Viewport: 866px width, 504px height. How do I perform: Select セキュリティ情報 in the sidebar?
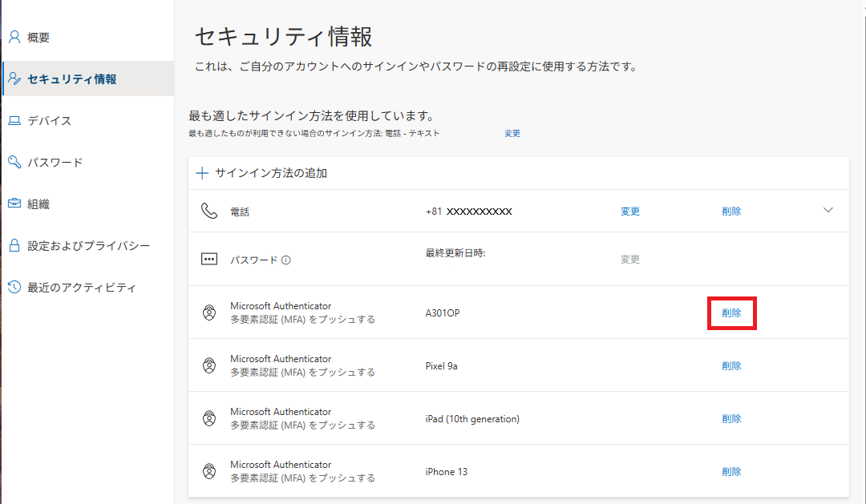click(x=71, y=79)
